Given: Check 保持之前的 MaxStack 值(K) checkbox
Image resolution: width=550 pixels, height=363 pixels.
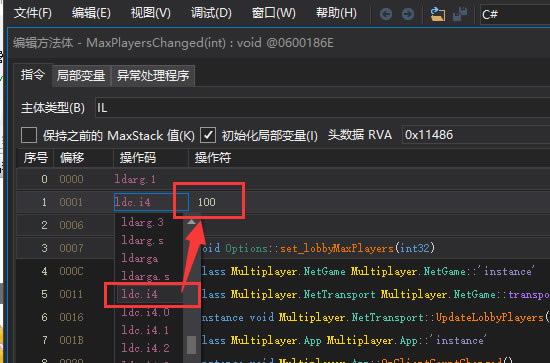Looking at the screenshot, I should (29, 135).
